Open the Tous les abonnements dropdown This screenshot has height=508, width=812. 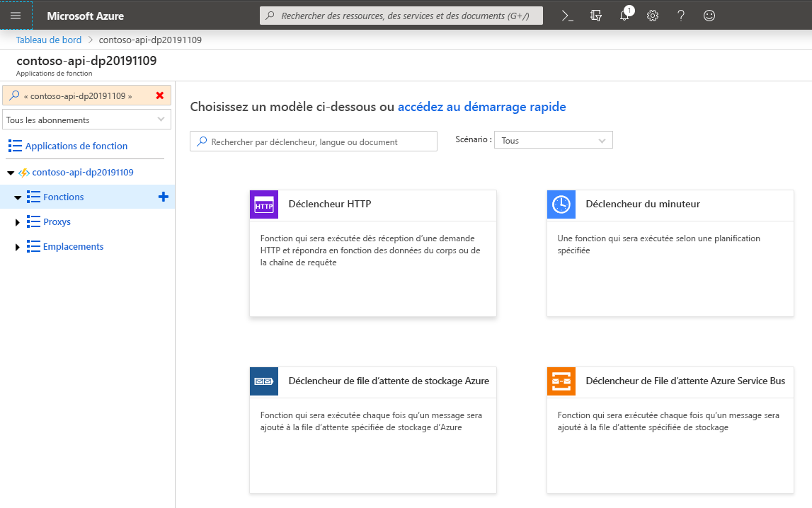86,119
